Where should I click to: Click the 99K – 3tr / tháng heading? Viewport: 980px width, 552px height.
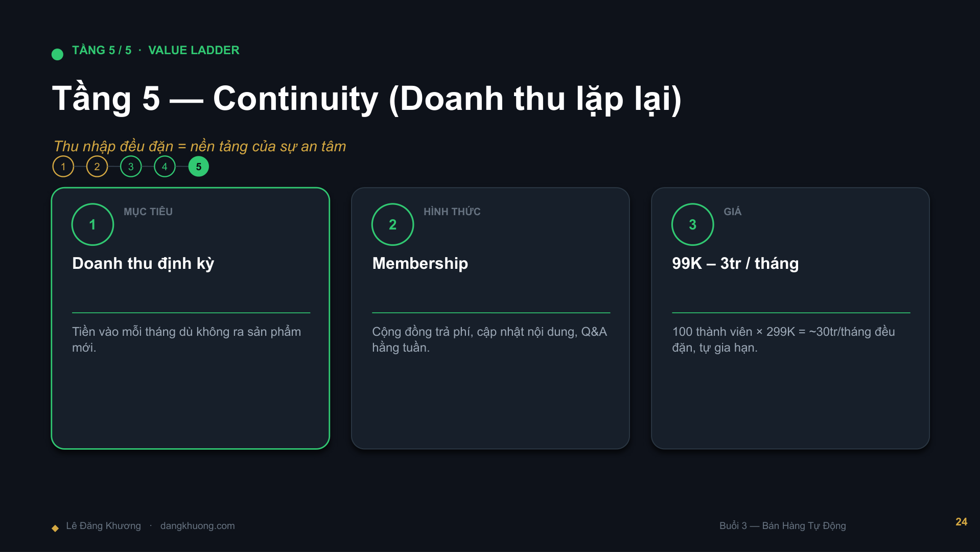click(x=735, y=263)
